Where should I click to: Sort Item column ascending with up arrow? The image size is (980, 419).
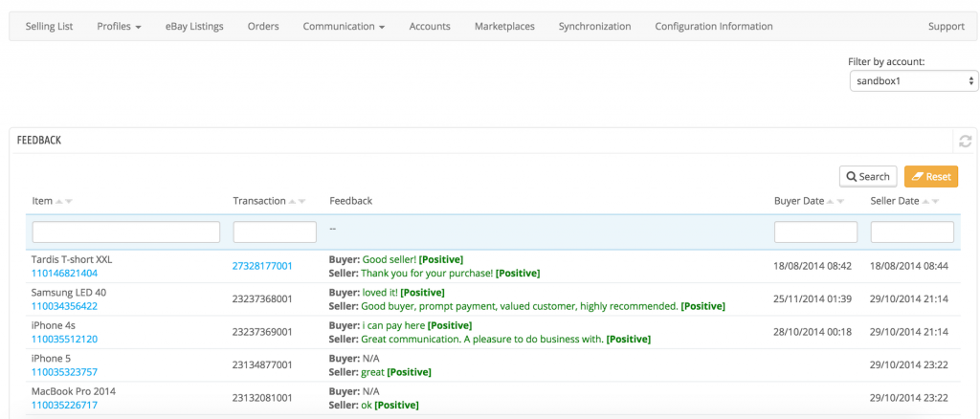coord(59,201)
